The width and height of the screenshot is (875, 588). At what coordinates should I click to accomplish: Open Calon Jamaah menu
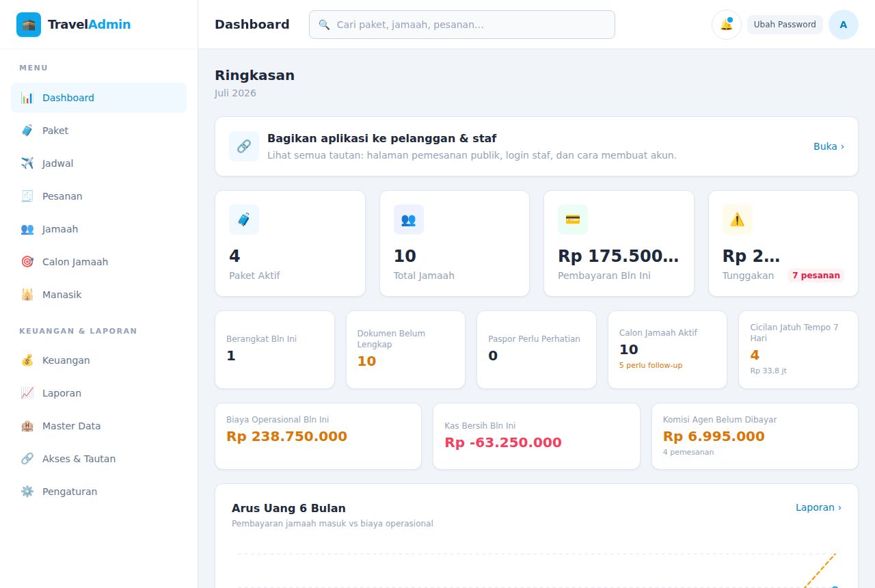98,262
